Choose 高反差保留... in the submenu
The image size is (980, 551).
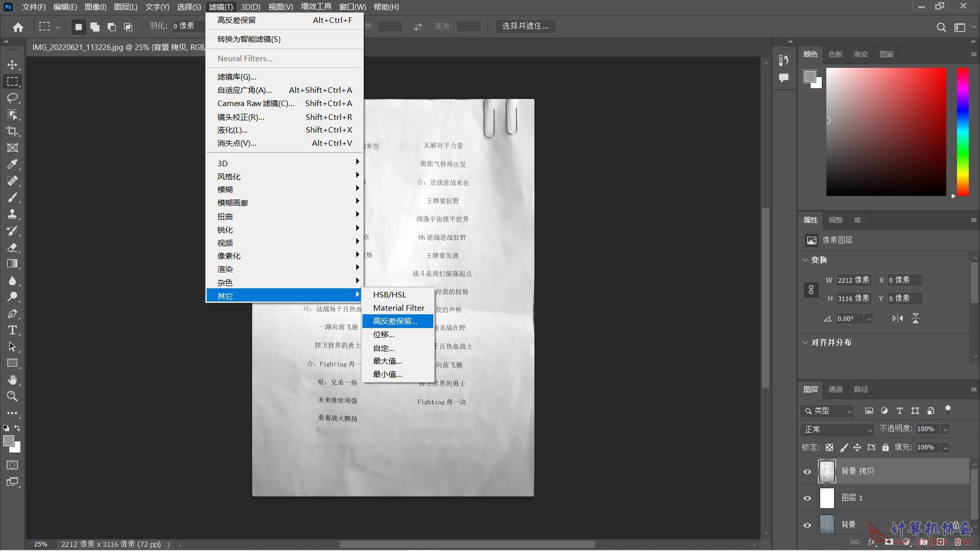click(x=395, y=321)
